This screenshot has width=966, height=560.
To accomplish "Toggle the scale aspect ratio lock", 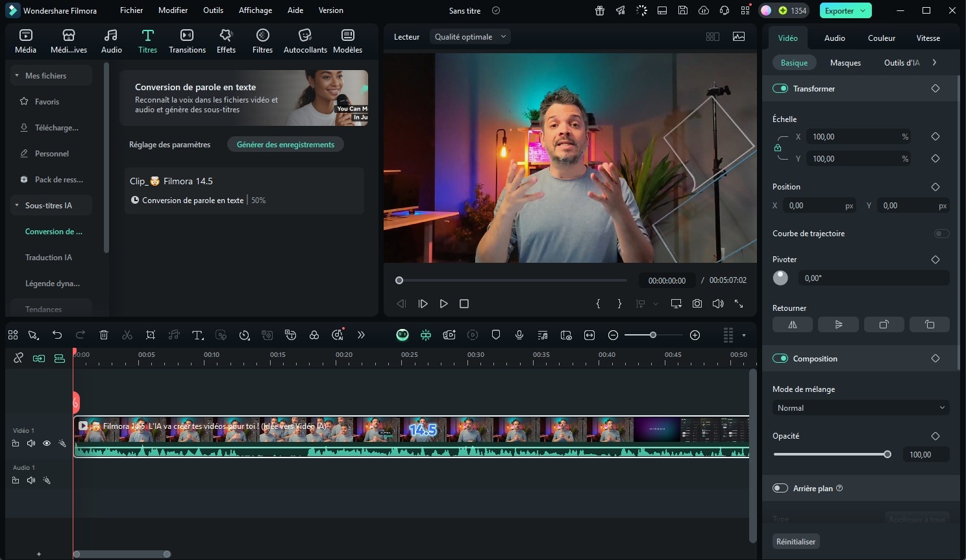I will pyautogui.click(x=778, y=148).
